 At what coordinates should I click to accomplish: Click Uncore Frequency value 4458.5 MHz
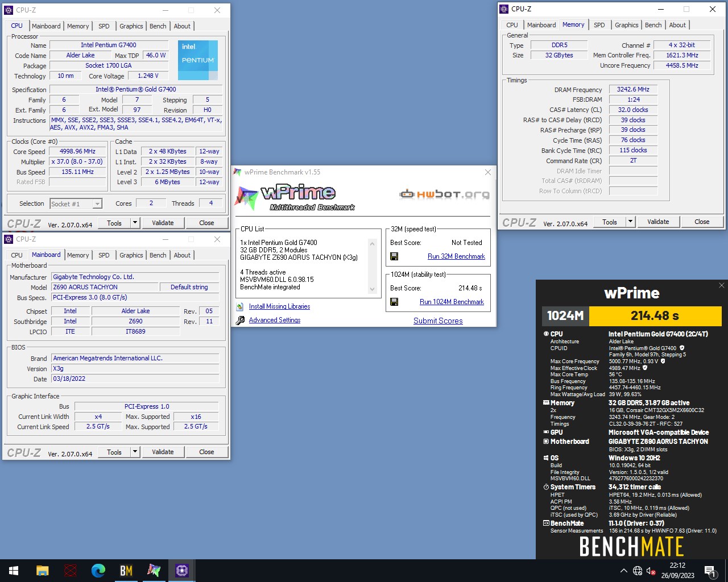(x=682, y=65)
